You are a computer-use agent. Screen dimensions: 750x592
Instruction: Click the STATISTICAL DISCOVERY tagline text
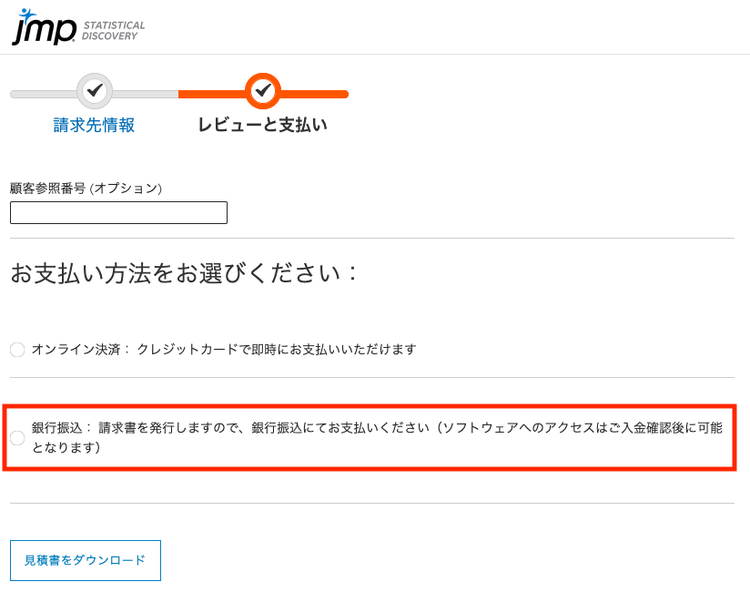coord(114,31)
